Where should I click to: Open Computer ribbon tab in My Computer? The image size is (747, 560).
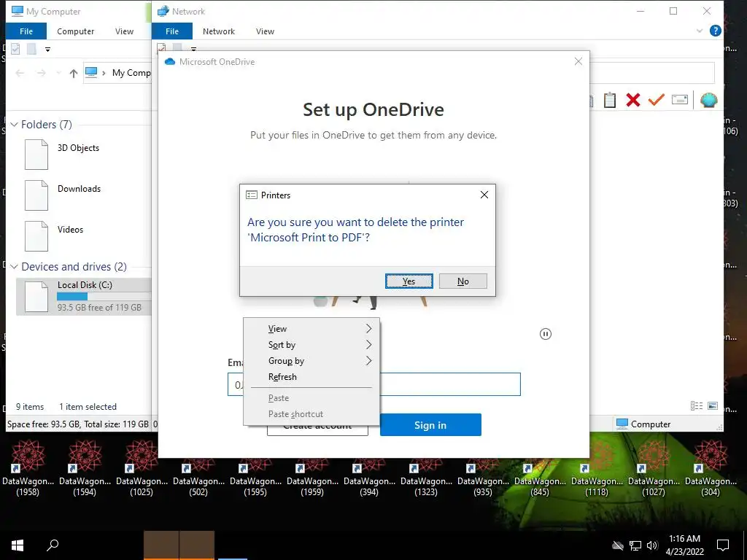click(75, 31)
